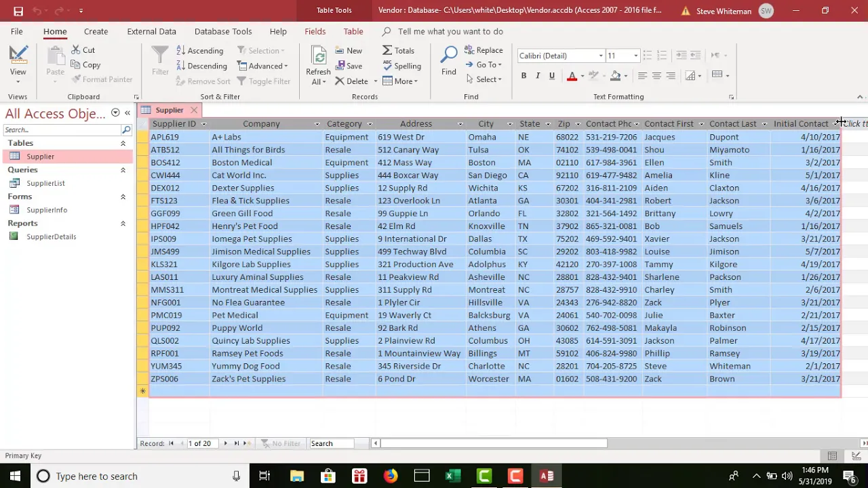The height and width of the screenshot is (488, 868).
Task: Copy the selected records
Action: pyautogui.click(x=85, y=65)
